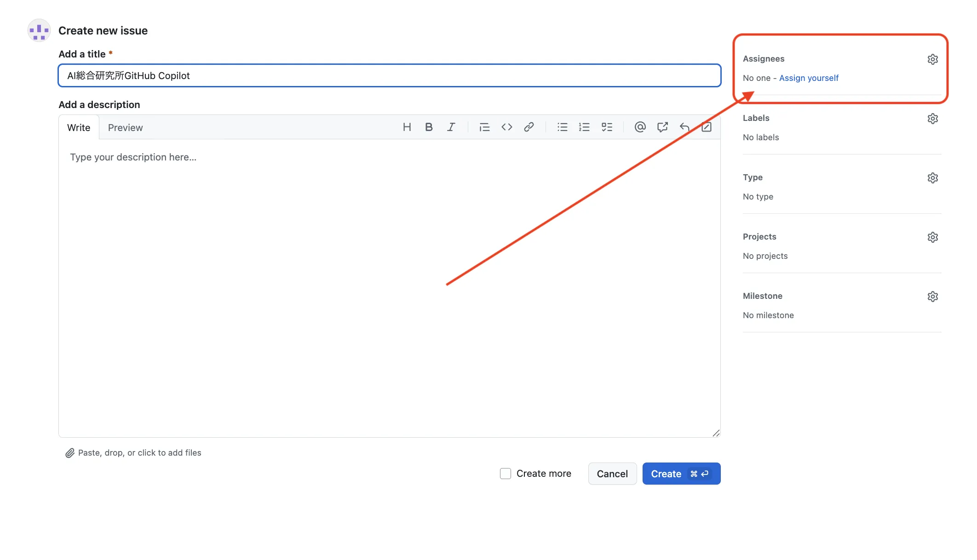Click into the description text area

click(389, 288)
